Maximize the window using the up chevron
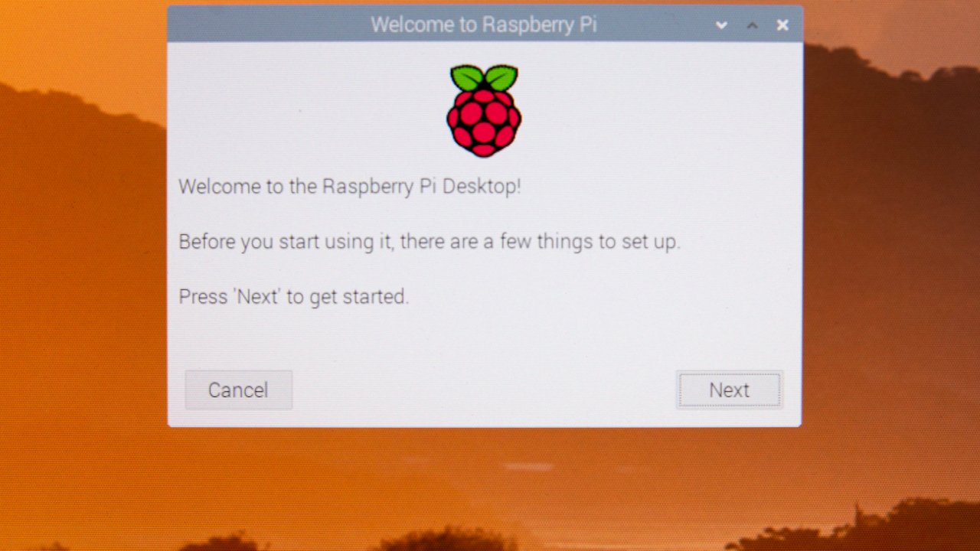This screenshot has height=551, width=980. click(752, 25)
